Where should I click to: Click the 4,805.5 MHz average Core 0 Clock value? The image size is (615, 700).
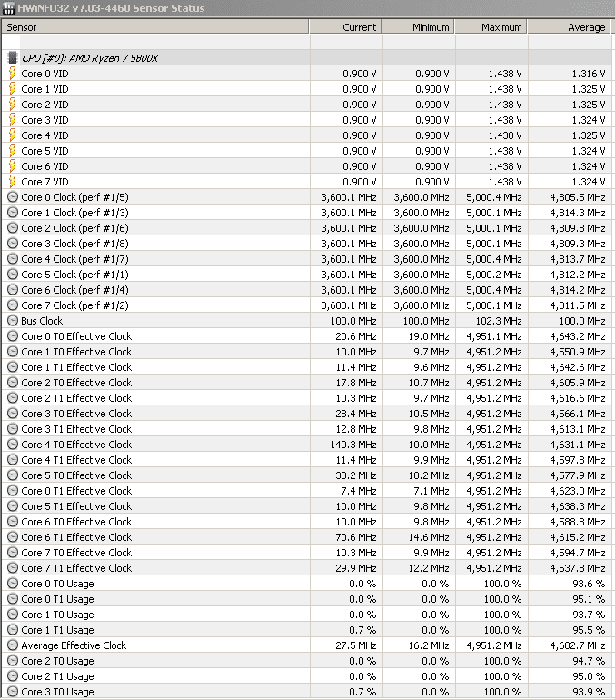click(578, 197)
